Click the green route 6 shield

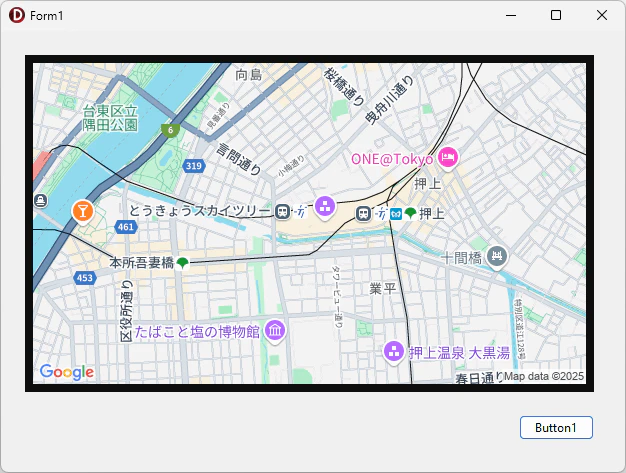[170, 130]
